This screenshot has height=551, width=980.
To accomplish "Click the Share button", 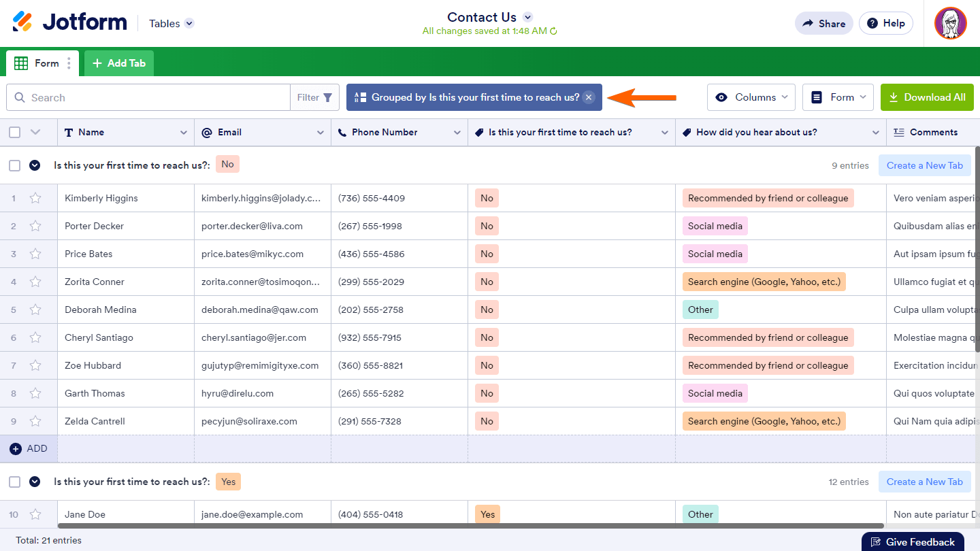I will 823,23.
